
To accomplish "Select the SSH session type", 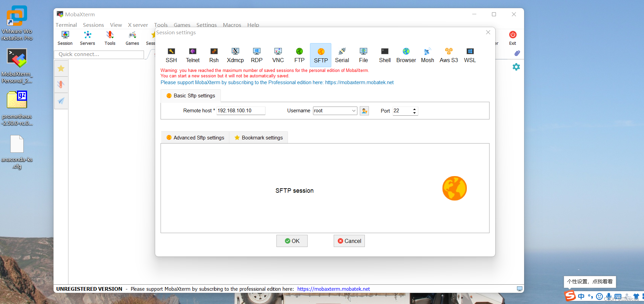I will (171, 55).
